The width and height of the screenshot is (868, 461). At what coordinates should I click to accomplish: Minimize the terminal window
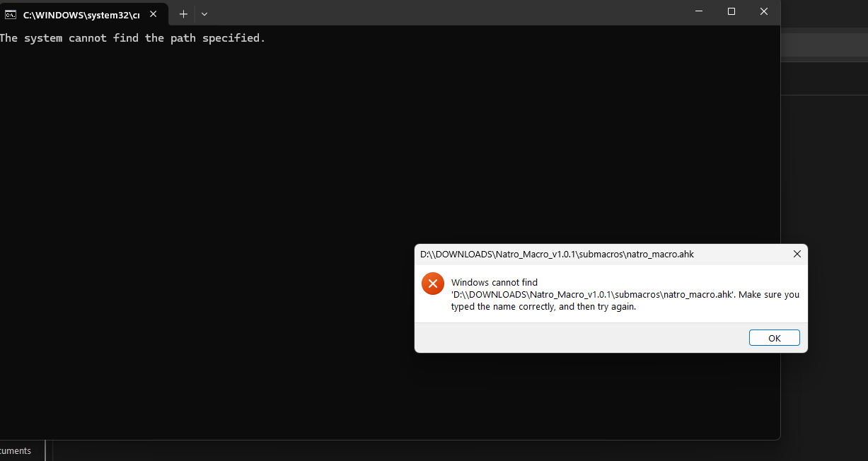pyautogui.click(x=699, y=11)
